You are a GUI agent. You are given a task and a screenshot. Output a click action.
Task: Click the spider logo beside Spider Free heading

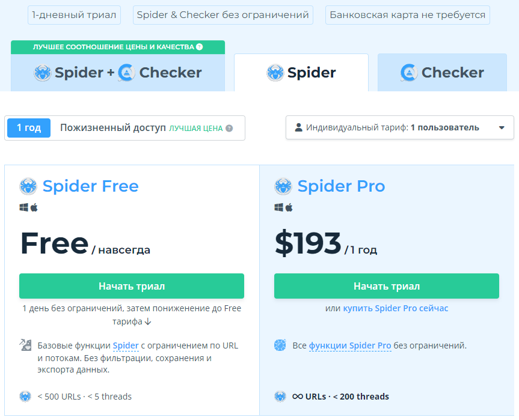tap(28, 186)
